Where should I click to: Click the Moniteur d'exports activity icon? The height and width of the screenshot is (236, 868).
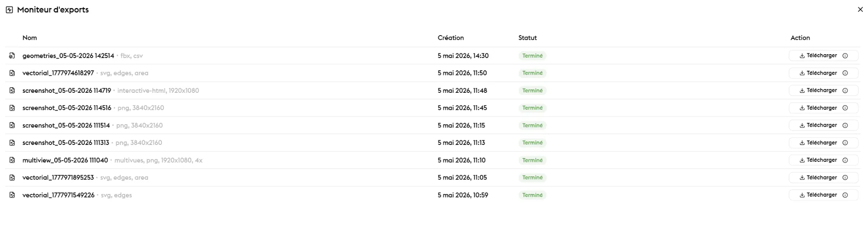[9, 10]
